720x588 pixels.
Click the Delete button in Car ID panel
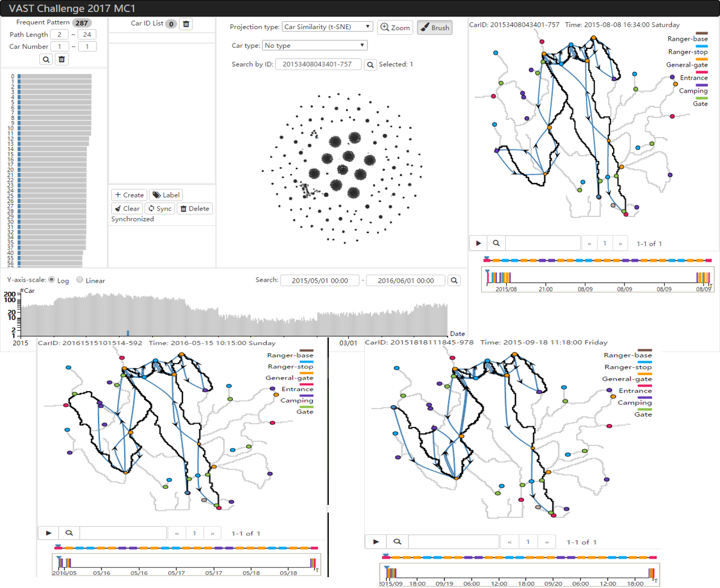(x=195, y=208)
